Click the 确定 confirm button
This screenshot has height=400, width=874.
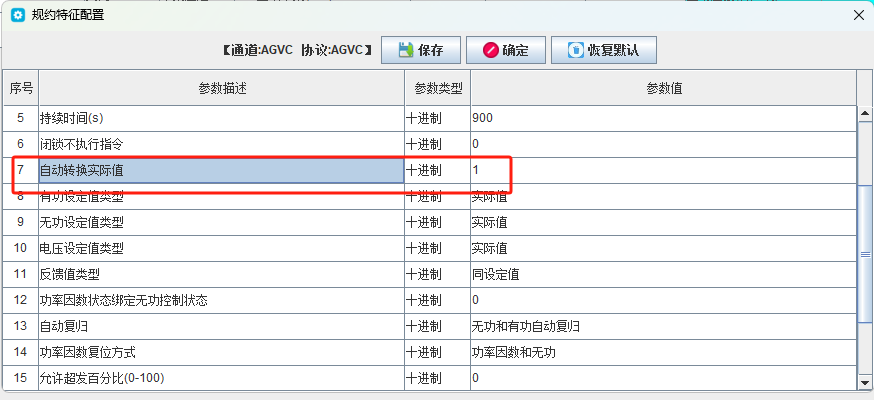pos(506,50)
